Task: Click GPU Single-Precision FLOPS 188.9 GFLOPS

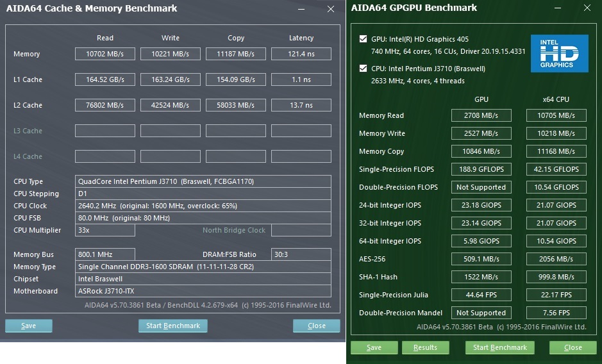Action: click(481, 169)
